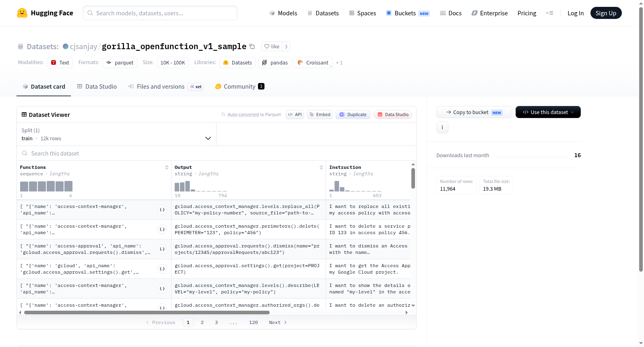
Task: Open Data Studio from viewer header
Action: [x=393, y=114]
